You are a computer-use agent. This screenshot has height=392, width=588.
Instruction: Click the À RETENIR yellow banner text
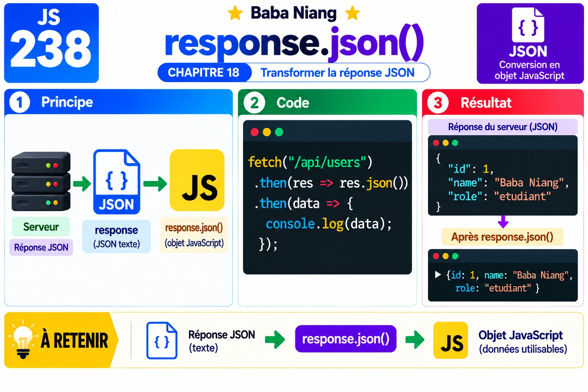click(x=75, y=340)
